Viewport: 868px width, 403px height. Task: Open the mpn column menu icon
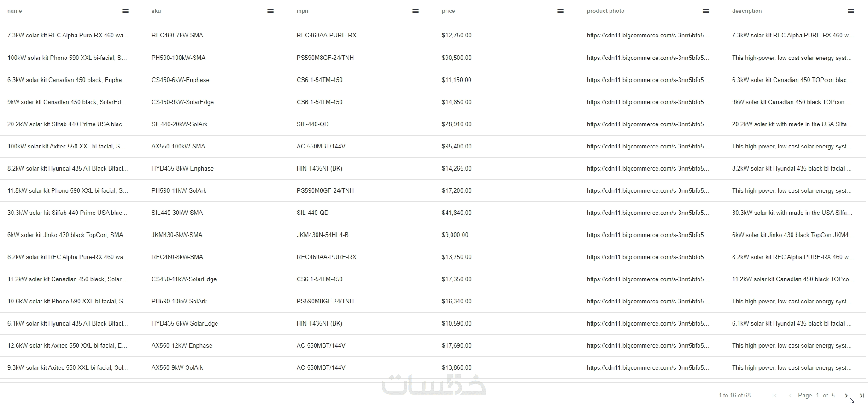click(416, 11)
